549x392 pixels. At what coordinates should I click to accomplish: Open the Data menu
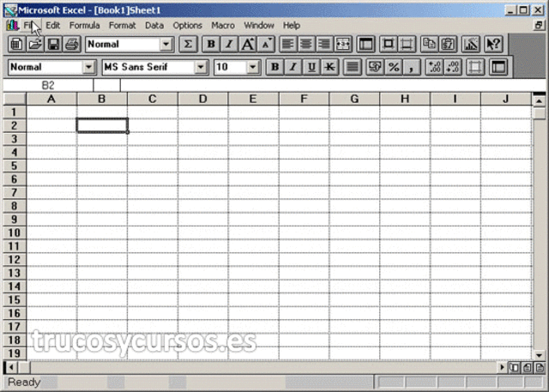[x=154, y=26]
